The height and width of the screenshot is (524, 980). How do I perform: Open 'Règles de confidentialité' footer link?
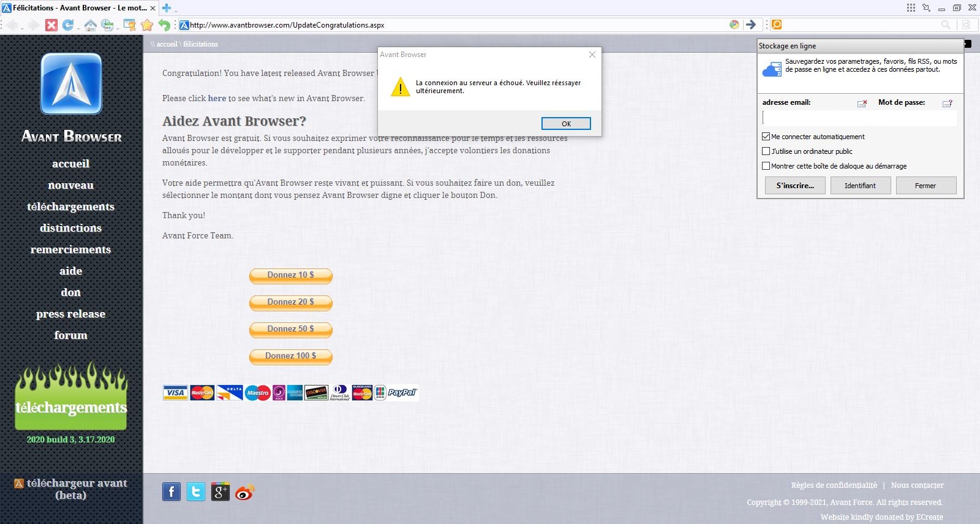[834, 485]
